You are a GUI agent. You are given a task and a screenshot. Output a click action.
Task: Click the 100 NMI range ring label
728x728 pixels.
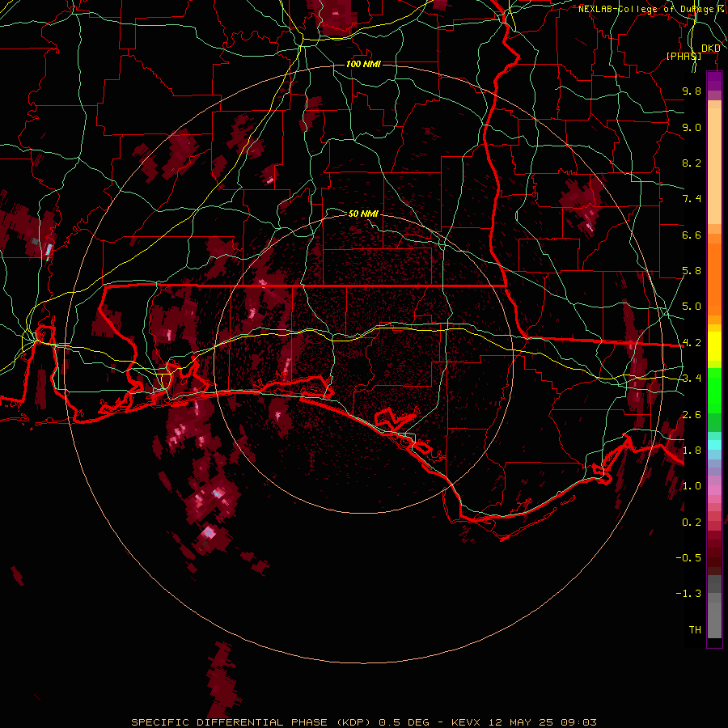tap(363, 64)
